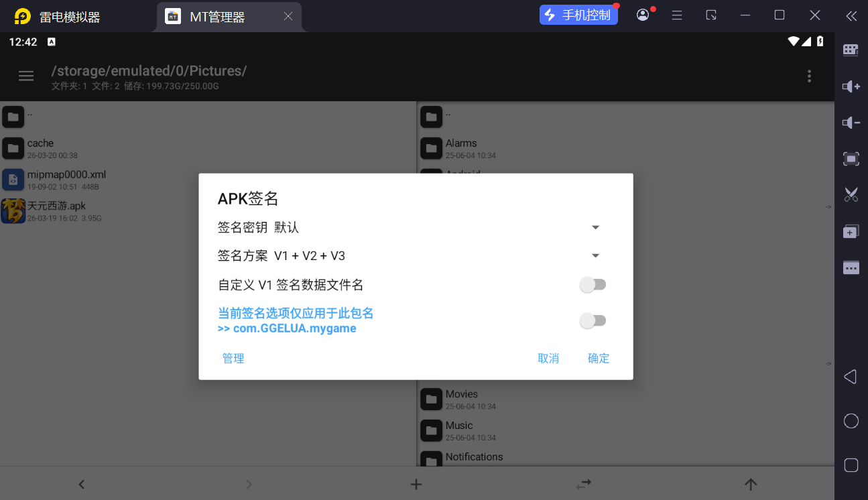Open the hamburger navigation menu
Screen dimensions: 868x500
(26, 76)
